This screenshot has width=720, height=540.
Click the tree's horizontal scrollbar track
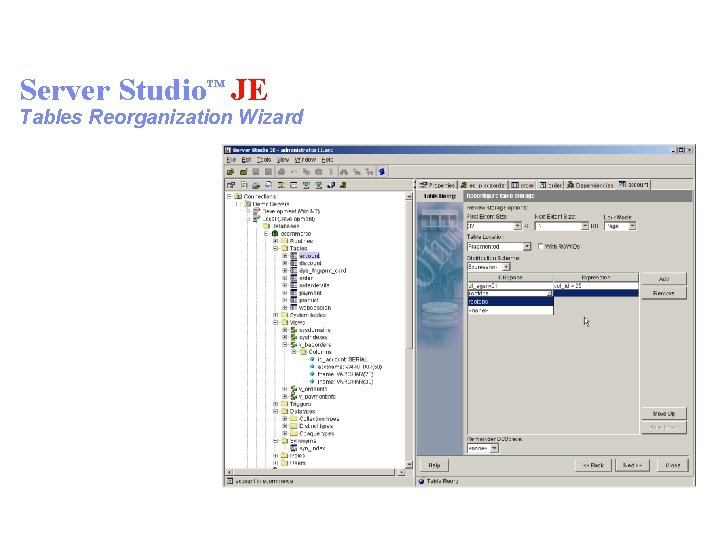pos(315,472)
